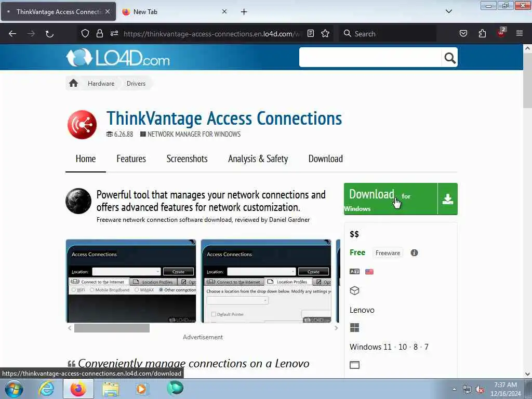Click the Firefox Search box
Image resolution: width=532 pixels, height=399 pixels.
[x=388, y=34]
